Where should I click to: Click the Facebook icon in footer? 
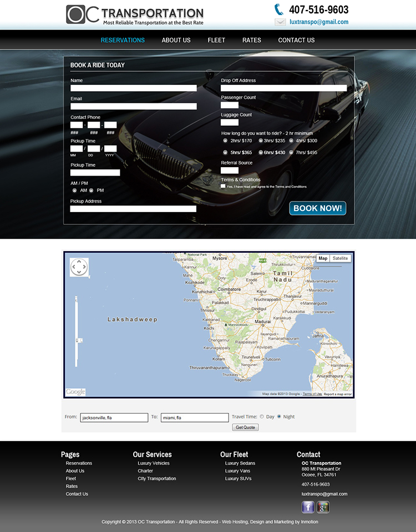(308, 506)
